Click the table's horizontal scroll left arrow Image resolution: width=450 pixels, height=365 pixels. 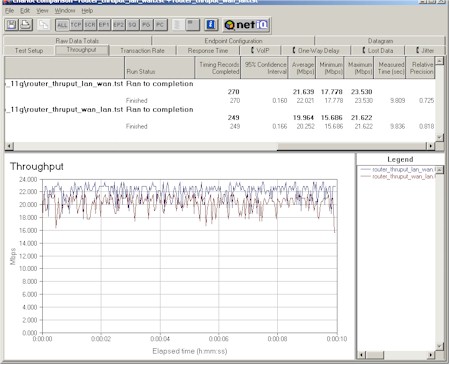point(9,146)
